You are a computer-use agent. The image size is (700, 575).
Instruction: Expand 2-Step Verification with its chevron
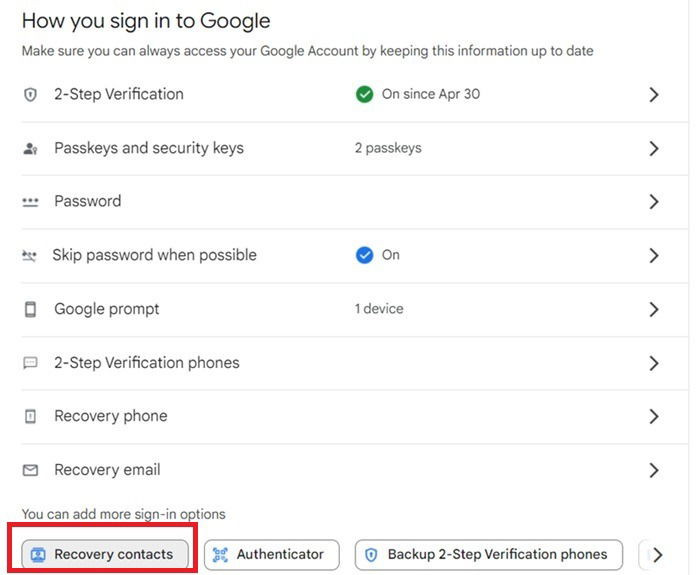654,95
